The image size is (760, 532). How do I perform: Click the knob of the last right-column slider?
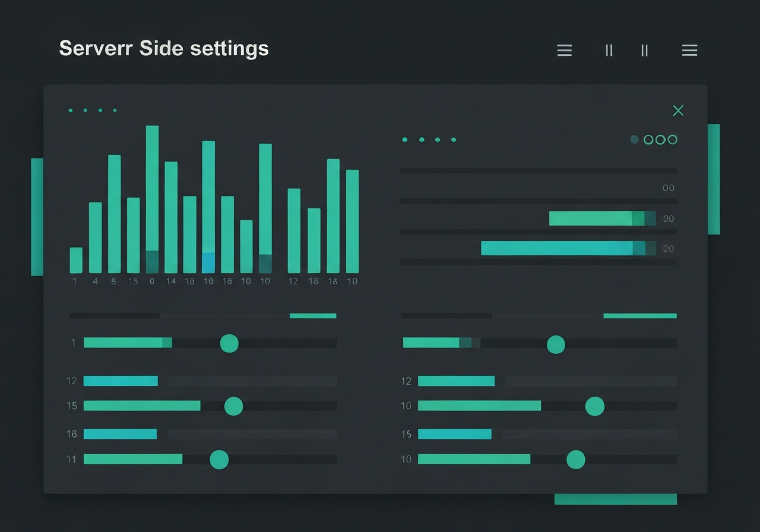pos(575,460)
